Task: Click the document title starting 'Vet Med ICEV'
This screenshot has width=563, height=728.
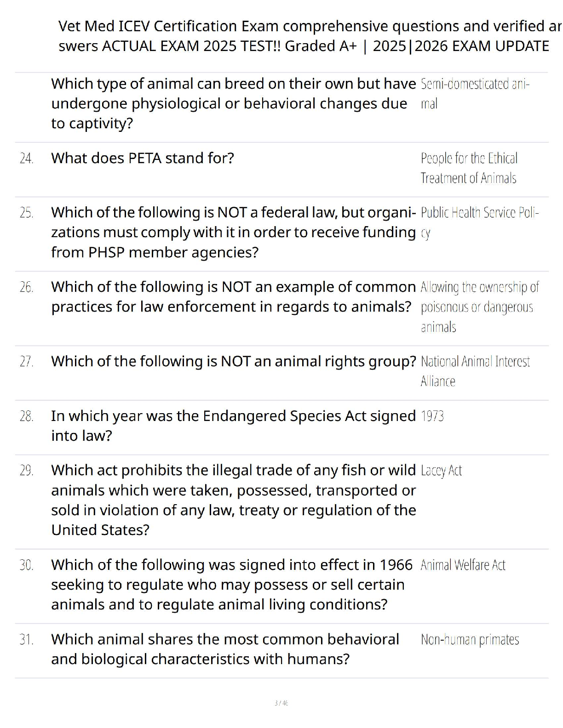Action: pyautogui.click(x=304, y=36)
